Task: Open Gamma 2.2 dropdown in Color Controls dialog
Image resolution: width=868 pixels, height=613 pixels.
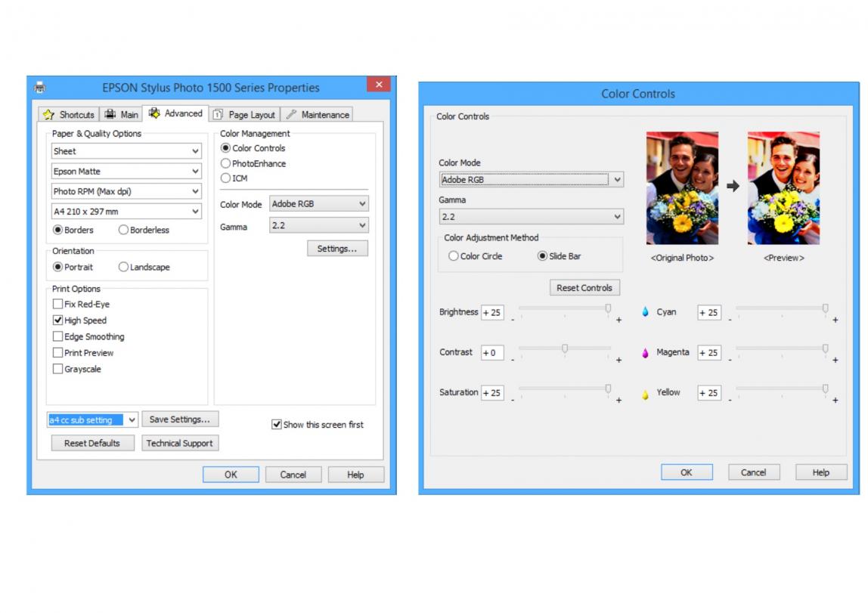Action: [x=532, y=216]
